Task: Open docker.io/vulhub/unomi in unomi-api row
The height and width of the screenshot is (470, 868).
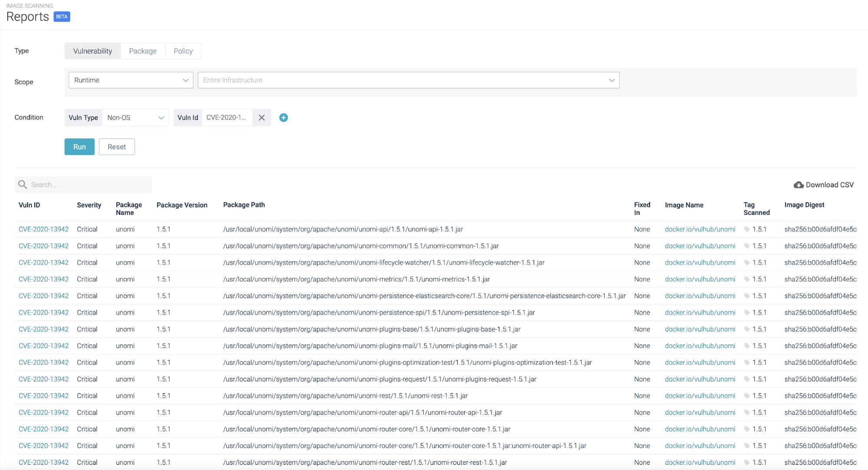Action: [x=700, y=229]
